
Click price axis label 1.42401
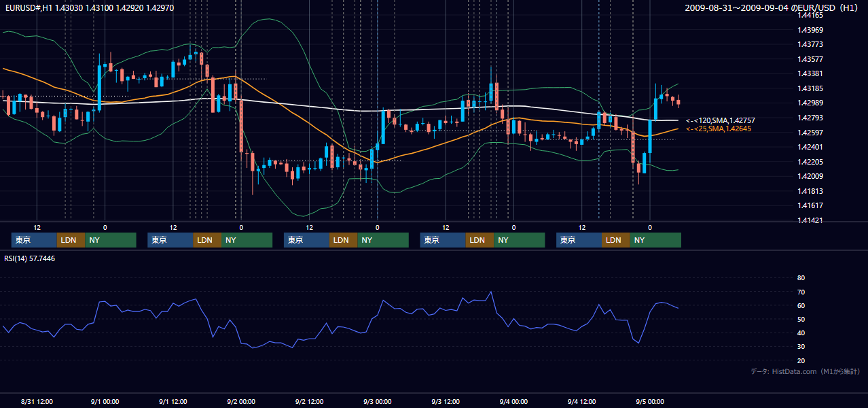tap(810, 147)
